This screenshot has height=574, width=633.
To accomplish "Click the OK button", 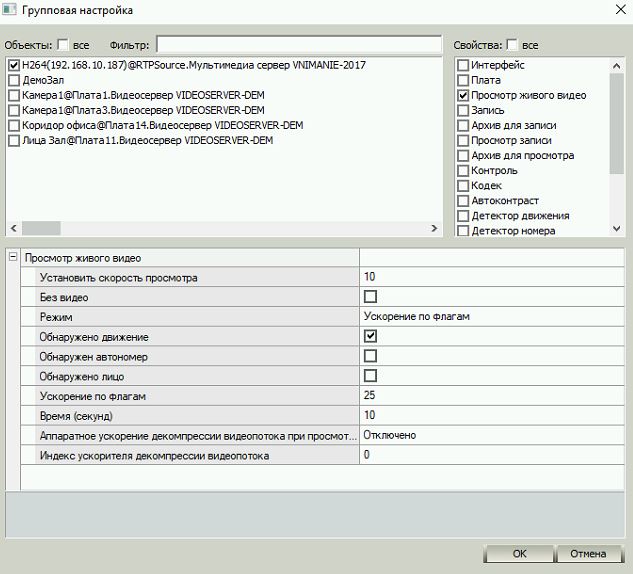I will pyautogui.click(x=519, y=553).
